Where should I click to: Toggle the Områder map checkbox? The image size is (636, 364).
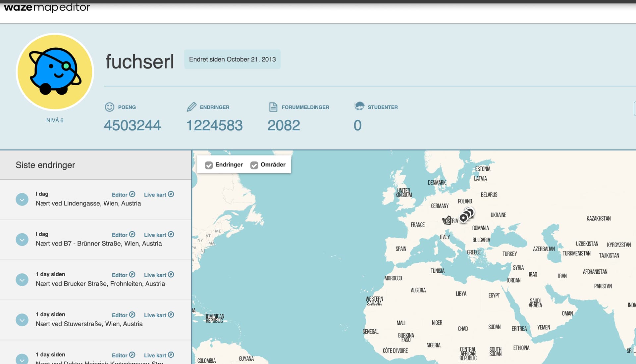pyautogui.click(x=254, y=165)
